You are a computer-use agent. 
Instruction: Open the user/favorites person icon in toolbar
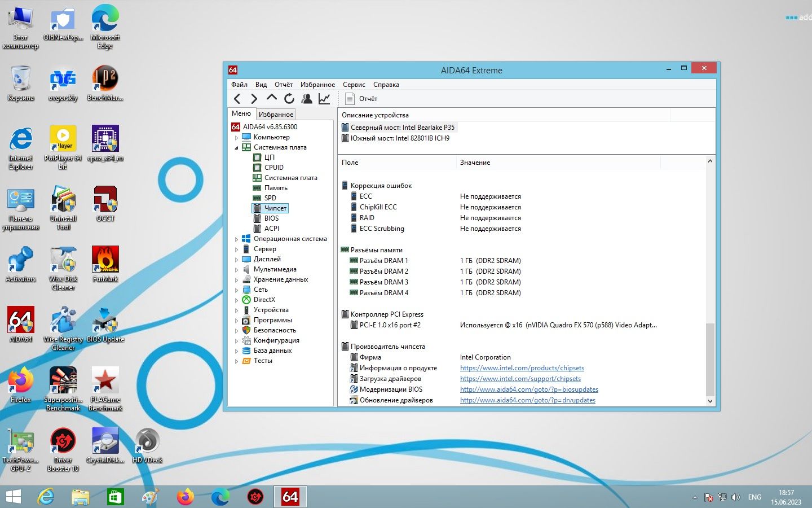pyautogui.click(x=307, y=99)
